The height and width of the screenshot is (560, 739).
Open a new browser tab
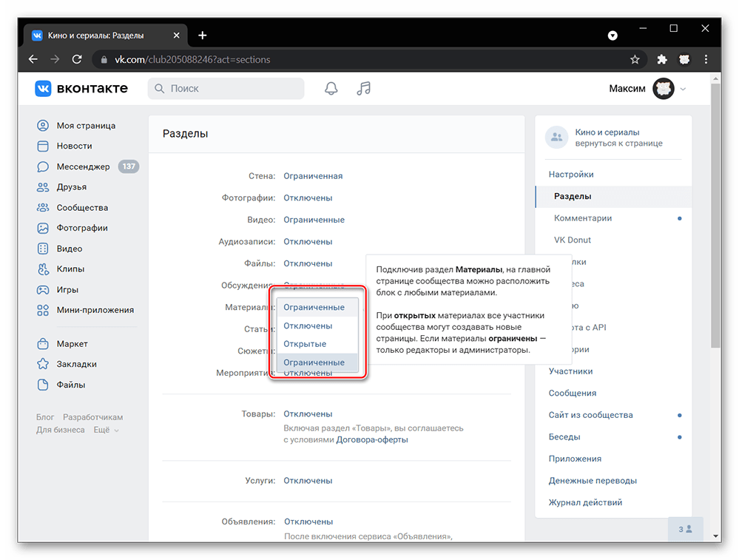(x=202, y=36)
